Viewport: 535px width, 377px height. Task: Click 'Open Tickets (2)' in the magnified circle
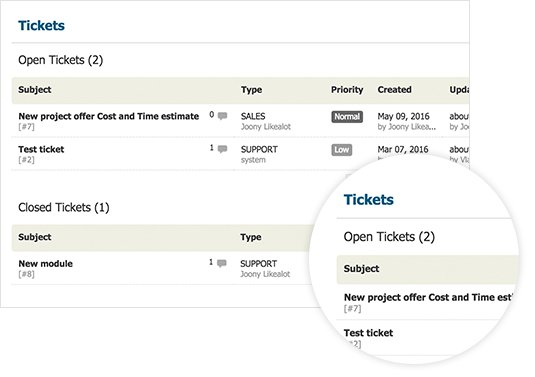pos(389,237)
